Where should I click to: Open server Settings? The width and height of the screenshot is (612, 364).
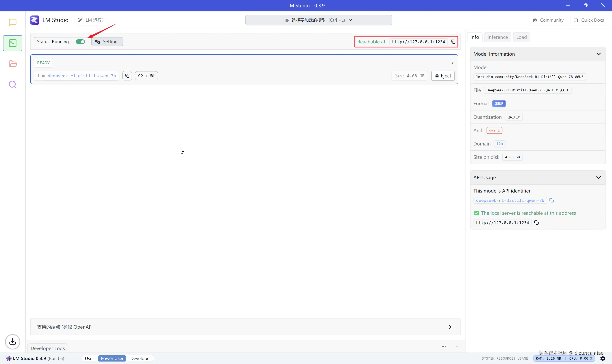(107, 42)
